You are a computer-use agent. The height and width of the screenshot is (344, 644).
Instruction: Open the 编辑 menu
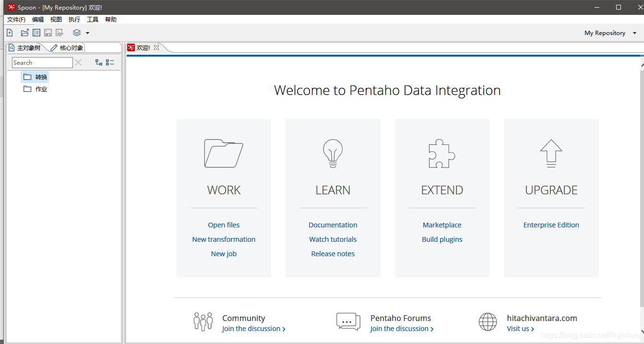tap(38, 20)
